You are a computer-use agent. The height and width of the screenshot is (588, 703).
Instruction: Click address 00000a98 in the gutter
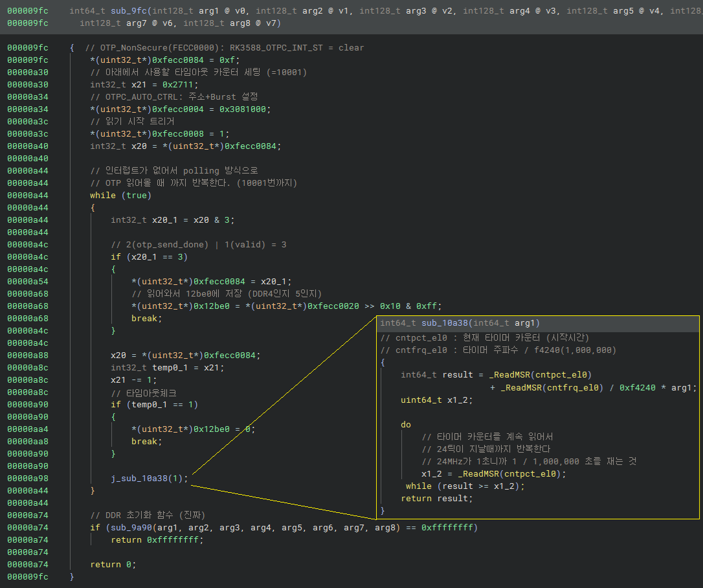27,479
